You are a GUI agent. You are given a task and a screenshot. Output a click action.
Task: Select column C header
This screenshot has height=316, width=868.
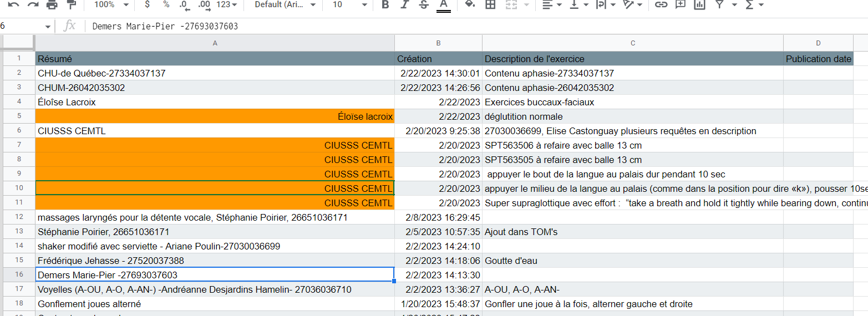(x=633, y=43)
